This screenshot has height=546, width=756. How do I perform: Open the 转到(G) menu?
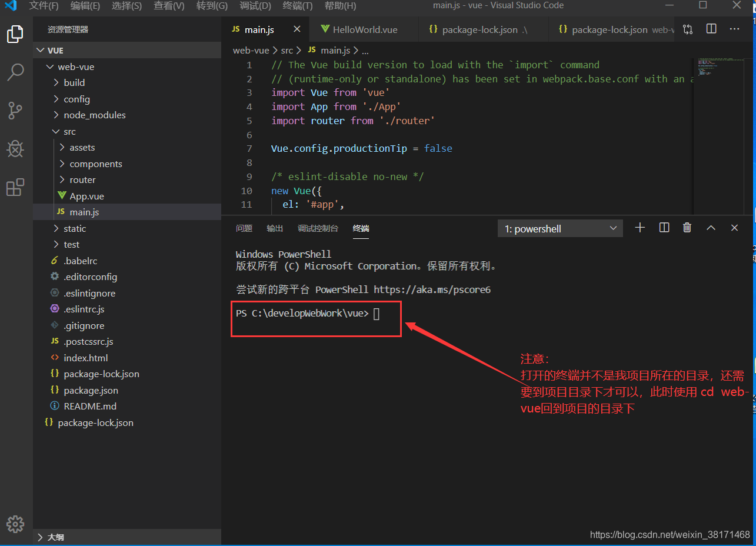point(212,6)
